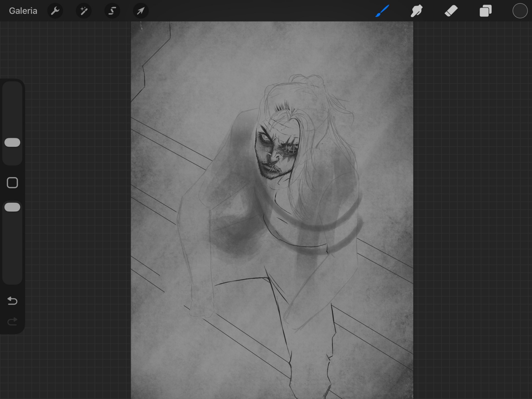Select the Smudge finger tool
Screen dimensions: 532x399
[417, 11]
